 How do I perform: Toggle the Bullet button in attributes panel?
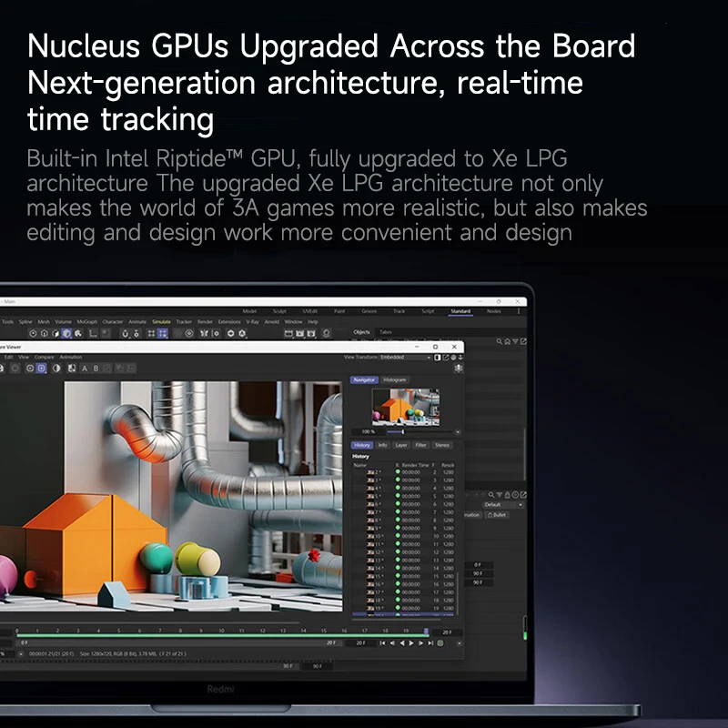pos(498,515)
